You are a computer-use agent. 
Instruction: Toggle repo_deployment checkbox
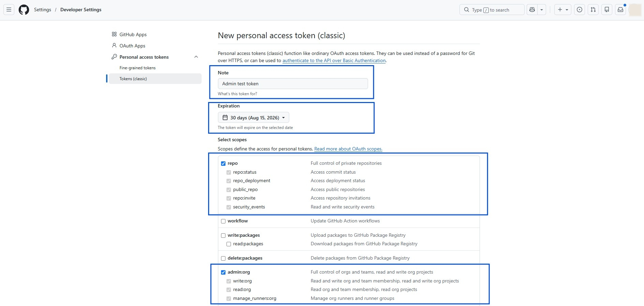(229, 181)
